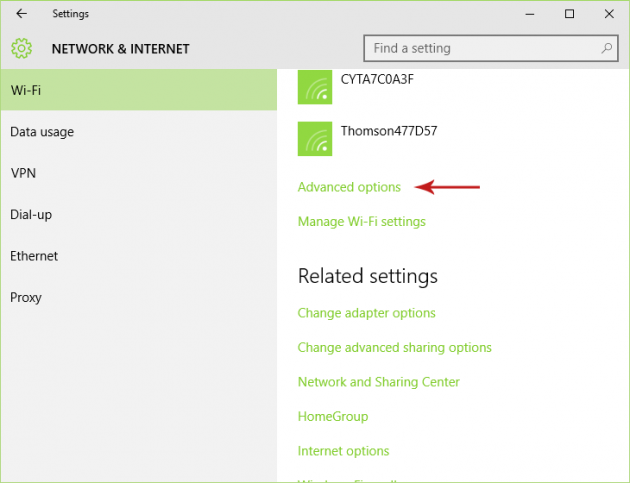Click the search magnifier icon
630x483 pixels.
pos(606,48)
